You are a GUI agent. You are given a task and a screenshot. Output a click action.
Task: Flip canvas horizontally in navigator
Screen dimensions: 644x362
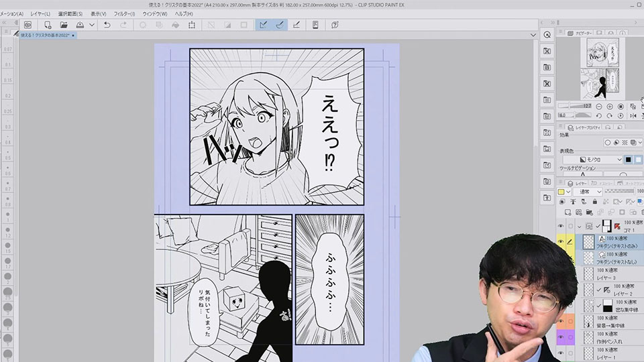633,116
